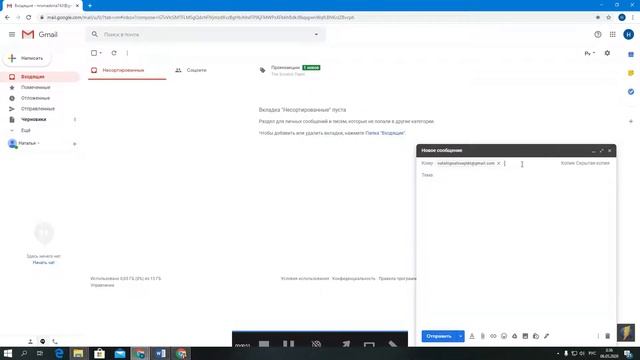Toggle confidential mode lock-clock icon
Screen dimensions: 640x360
536,336
